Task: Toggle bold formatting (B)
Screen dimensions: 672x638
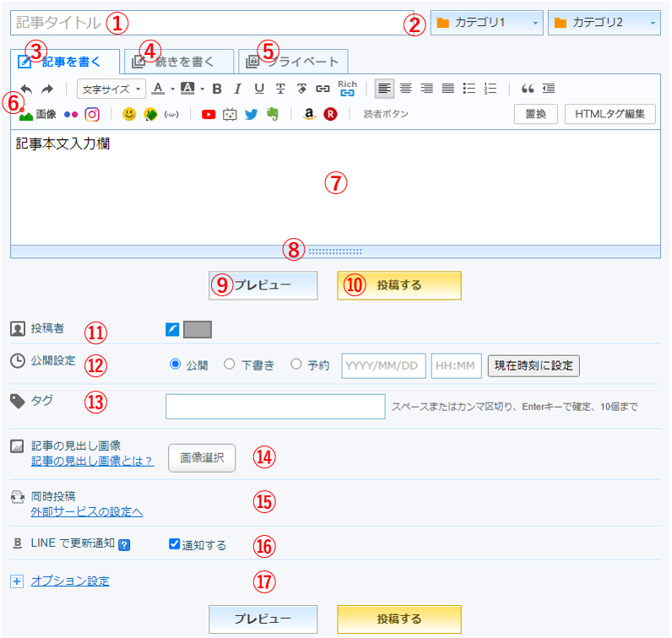Action: [x=217, y=89]
